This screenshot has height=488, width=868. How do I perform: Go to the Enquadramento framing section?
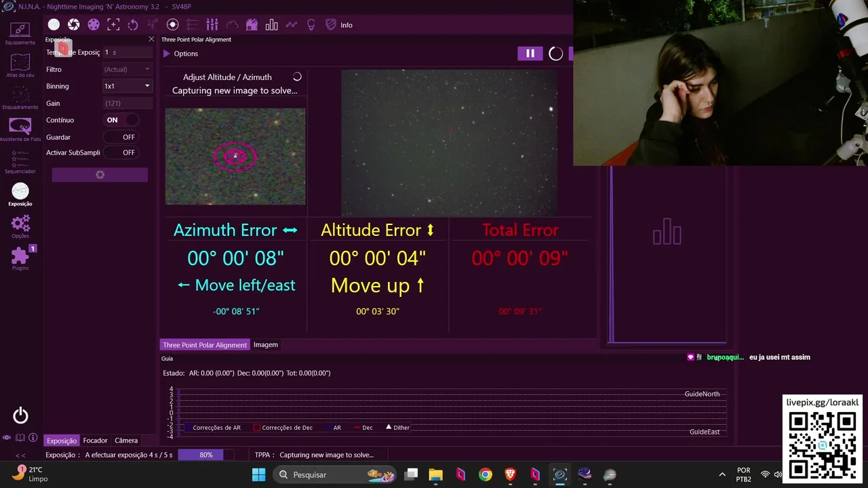tap(20, 98)
